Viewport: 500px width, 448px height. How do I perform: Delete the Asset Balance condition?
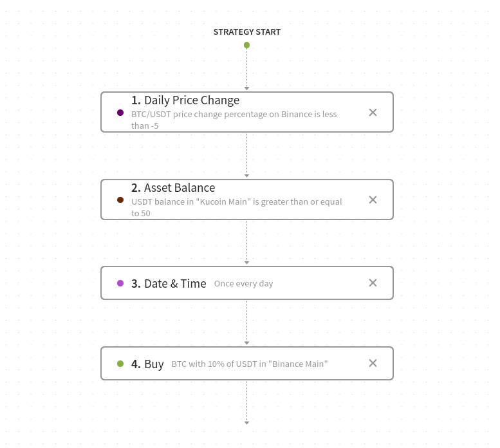[x=373, y=200]
